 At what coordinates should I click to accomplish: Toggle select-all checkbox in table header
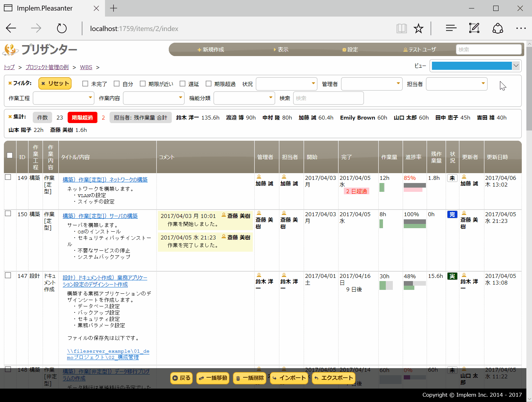tap(10, 155)
